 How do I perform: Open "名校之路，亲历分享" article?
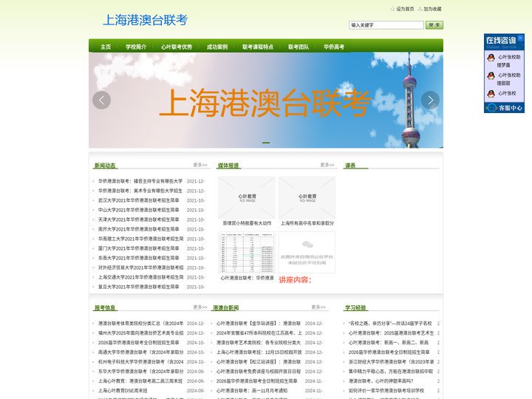tap(390, 324)
